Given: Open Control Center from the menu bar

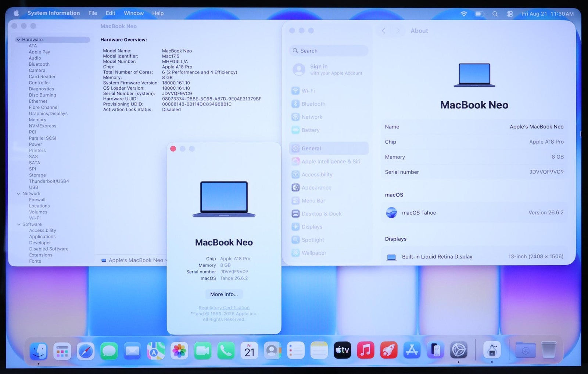Looking at the screenshot, I should coord(510,14).
